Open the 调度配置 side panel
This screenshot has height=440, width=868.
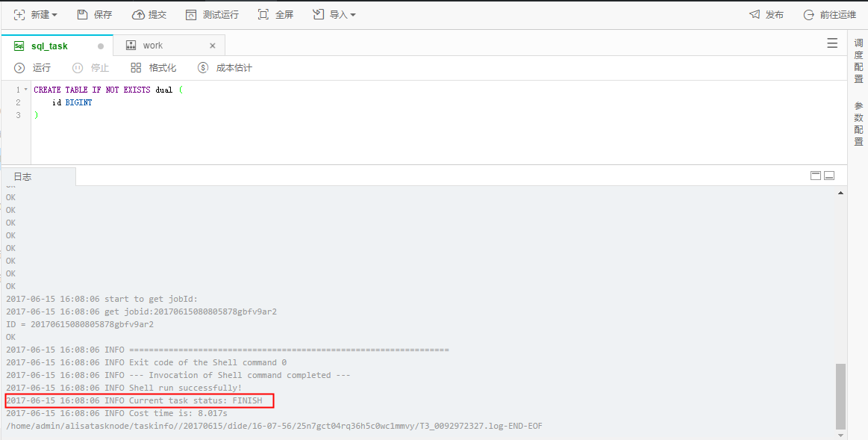click(858, 61)
